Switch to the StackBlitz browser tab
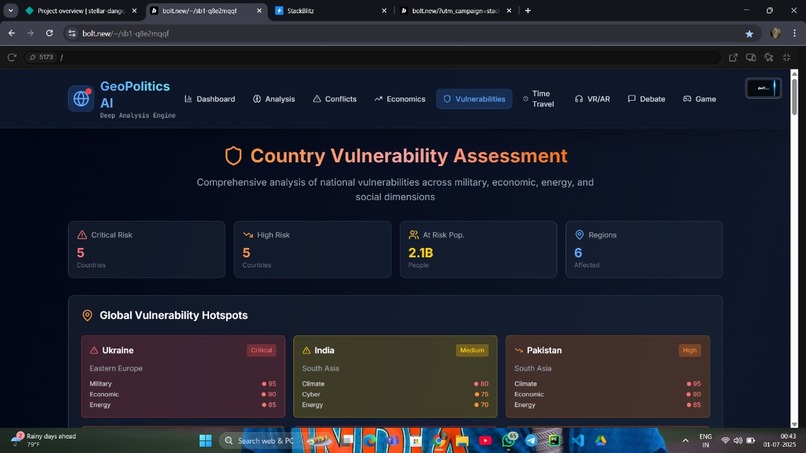Viewport: 806px width, 453px height. pos(330,10)
